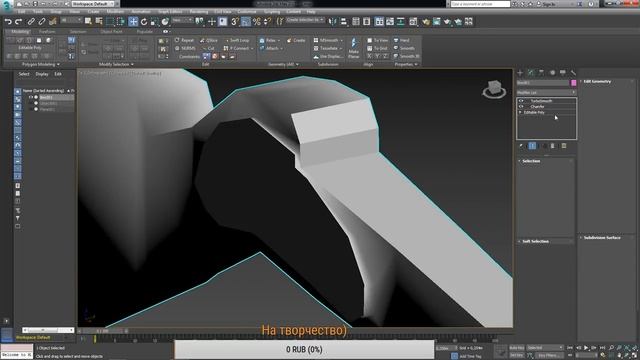Viewport: 640px width, 360px height.
Task: Click the object name field in Modify panel
Action: click(543, 83)
